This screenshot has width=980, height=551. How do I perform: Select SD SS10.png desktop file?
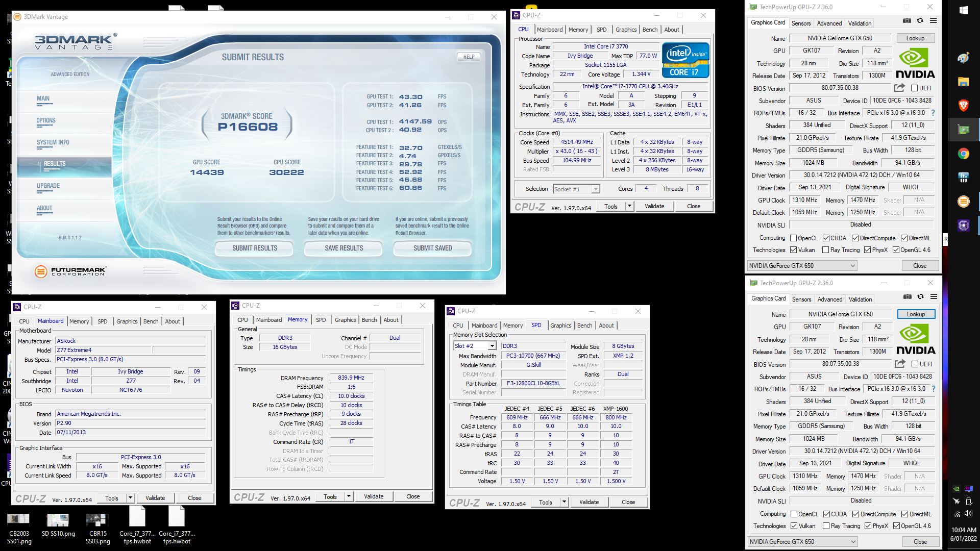coord(58,525)
